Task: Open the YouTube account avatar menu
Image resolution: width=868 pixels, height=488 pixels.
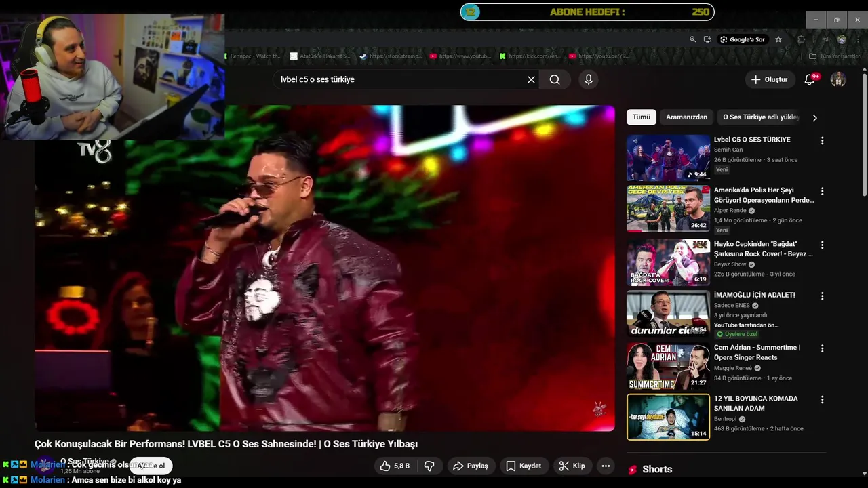Action: (838, 79)
